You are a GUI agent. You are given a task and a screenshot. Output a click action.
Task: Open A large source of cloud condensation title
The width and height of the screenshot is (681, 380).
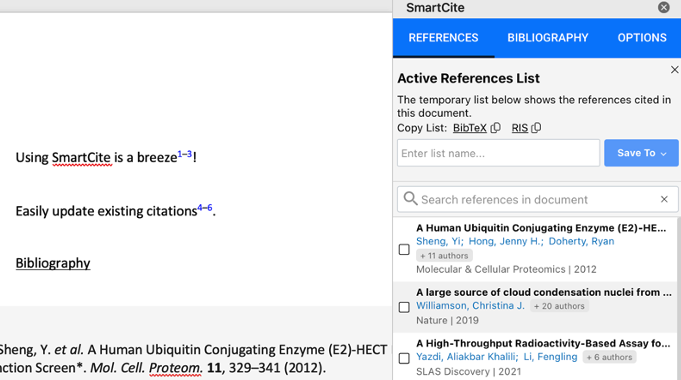point(544,292)
